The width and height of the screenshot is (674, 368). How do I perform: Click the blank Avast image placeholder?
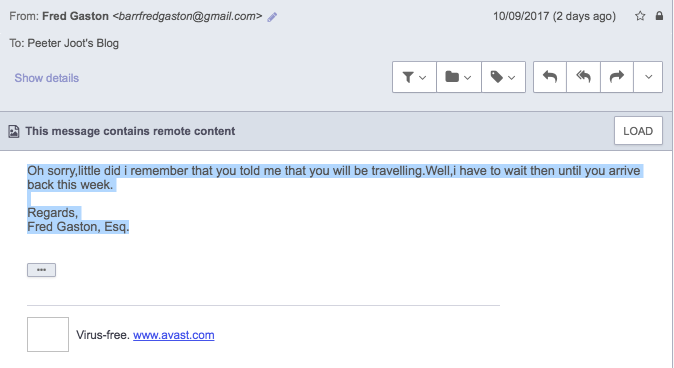pos(48,334)
